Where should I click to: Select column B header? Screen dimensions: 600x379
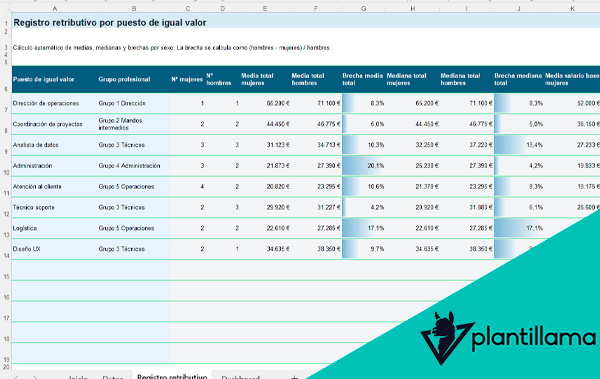tap(134, 8)
